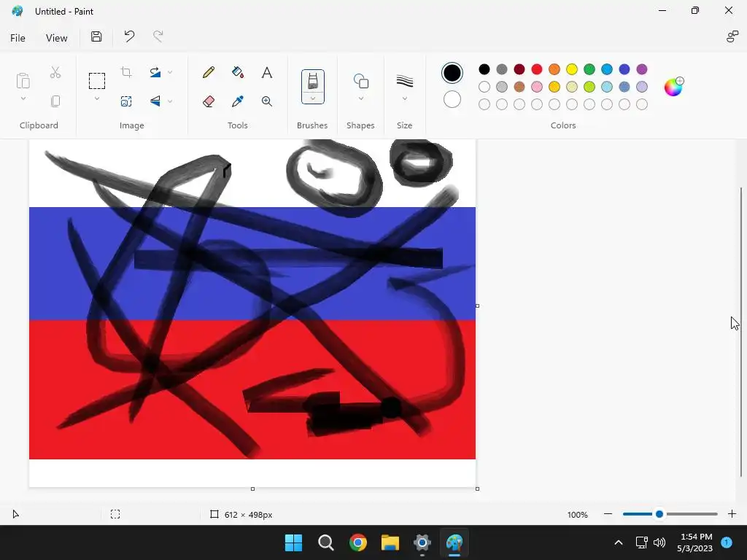Click the vertical canvas scrollbar
The width and height of the screenshot is (747, 560).
pos(741,332)
